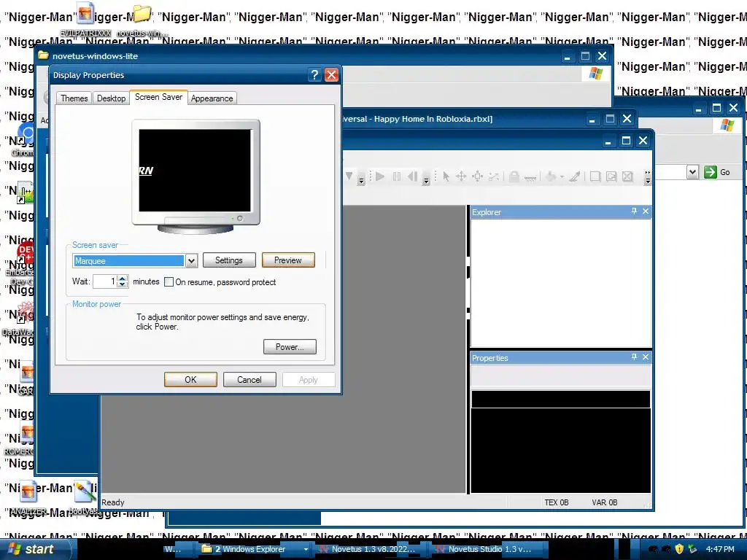Screen dimensions: 747x560
Task: Click the security shield tray icon
Action: [679, 549]
